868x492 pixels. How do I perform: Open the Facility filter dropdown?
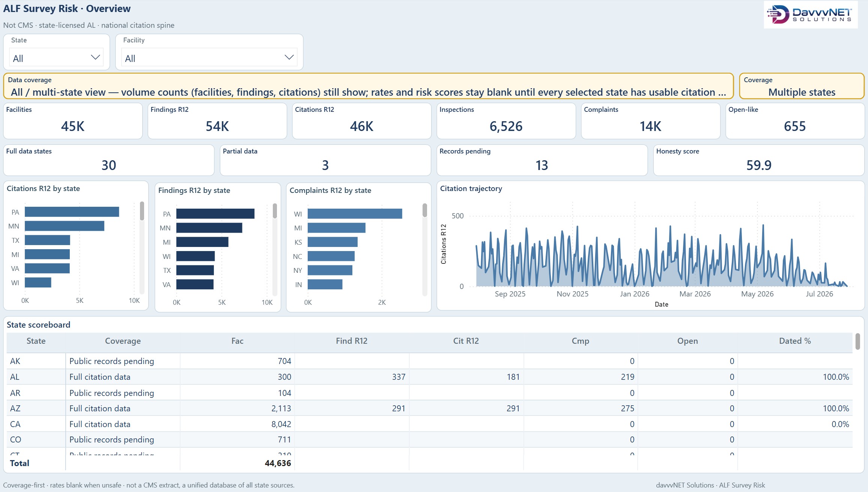209,58
